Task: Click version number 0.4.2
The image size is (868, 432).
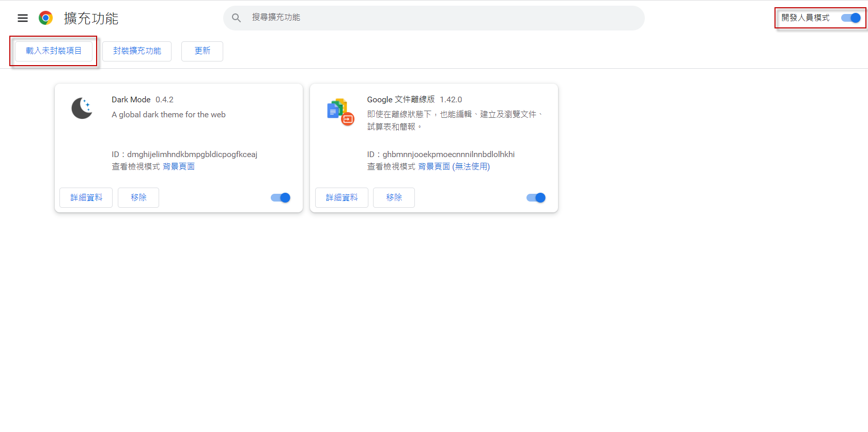Action: [164, 99]
